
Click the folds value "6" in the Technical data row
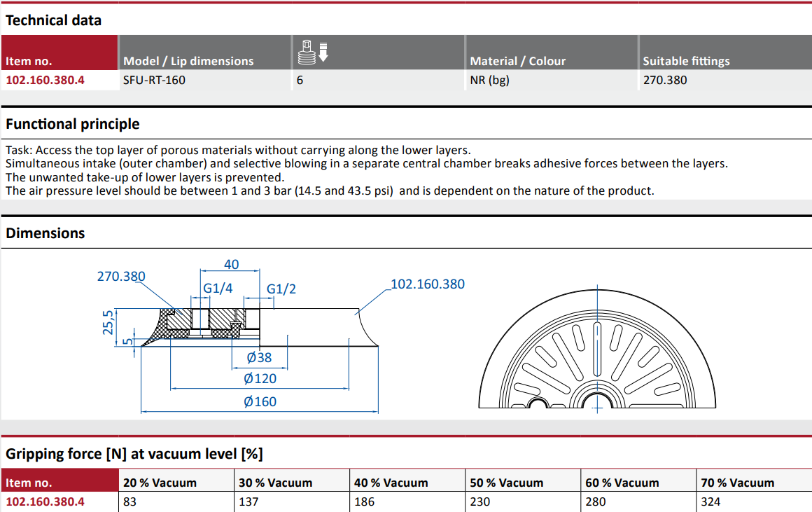[x=300, y=81]
